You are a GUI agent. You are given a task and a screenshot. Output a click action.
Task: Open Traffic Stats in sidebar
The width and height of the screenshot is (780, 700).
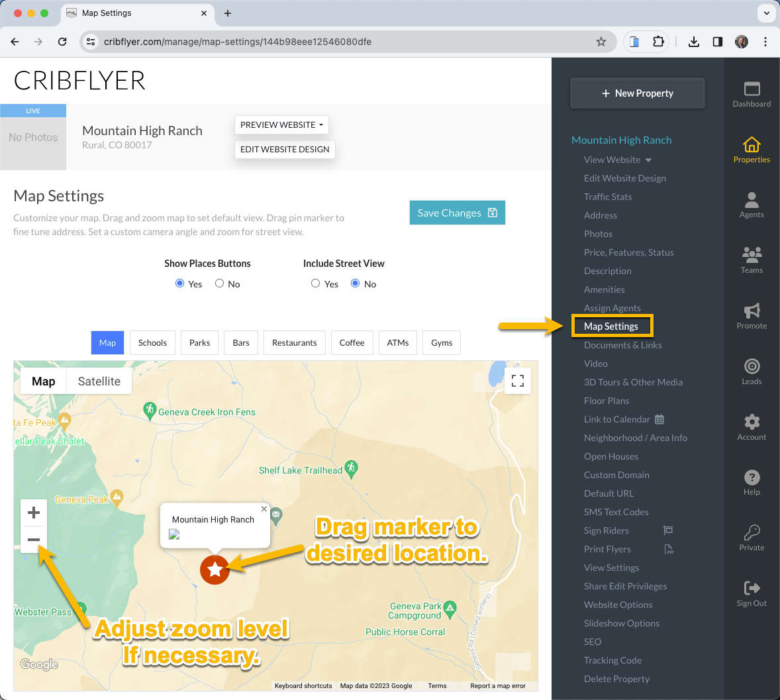pos(607,197)
